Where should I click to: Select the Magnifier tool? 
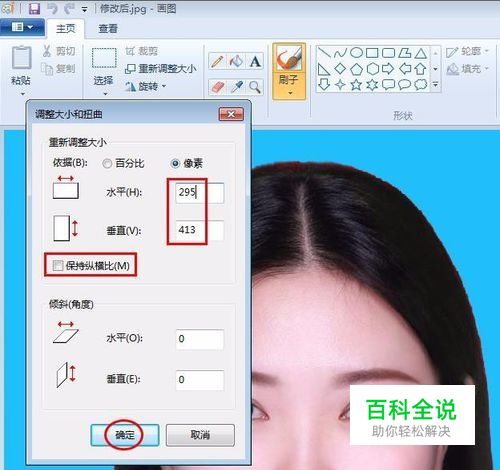point(255,87)
